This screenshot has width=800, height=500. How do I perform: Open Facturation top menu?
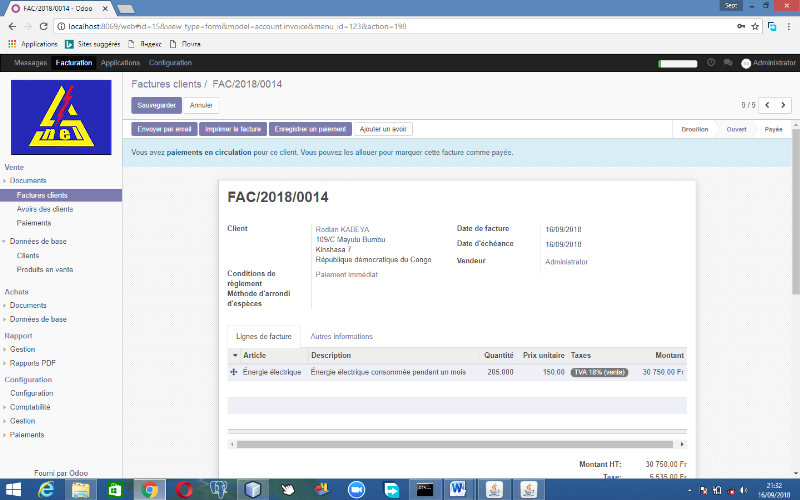tap(74, 63)
